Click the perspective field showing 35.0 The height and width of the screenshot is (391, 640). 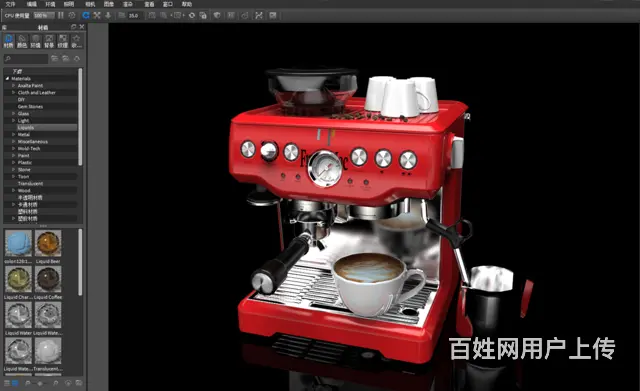tap(134, 16)
